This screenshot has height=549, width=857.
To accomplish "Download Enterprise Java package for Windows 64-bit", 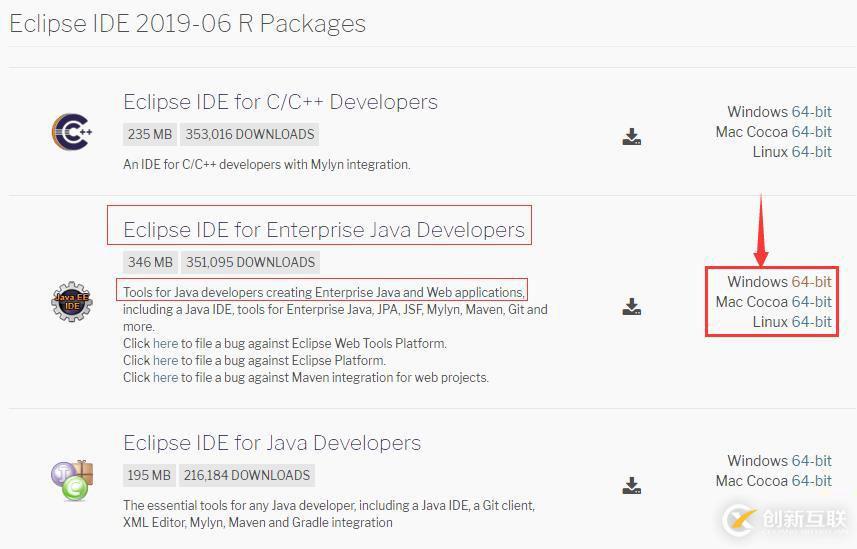I will click(811, 282).
